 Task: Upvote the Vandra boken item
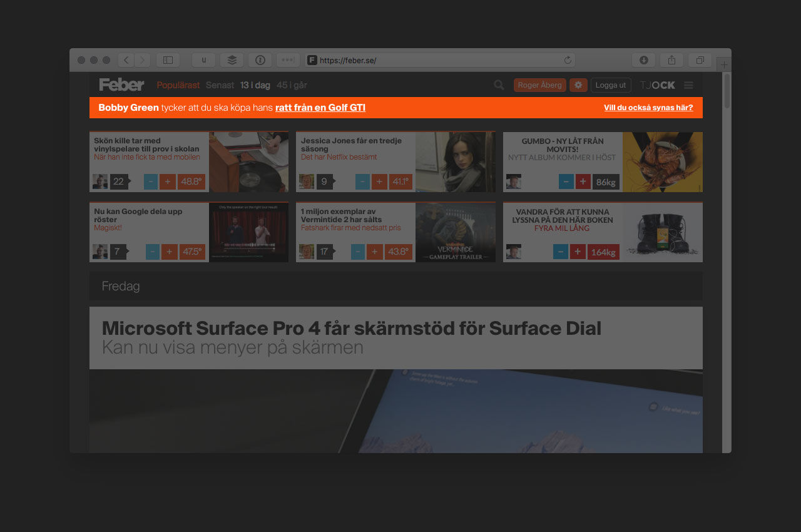578,252
